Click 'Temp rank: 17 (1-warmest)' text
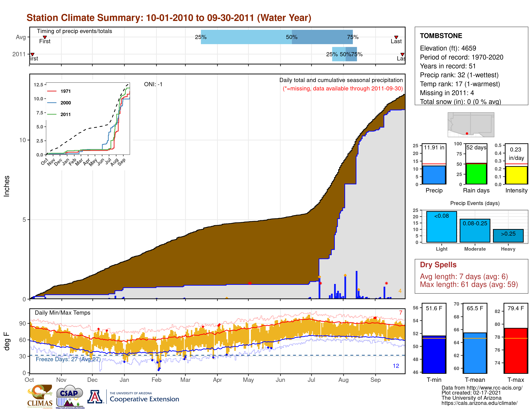The height and width of the screenshot is (411, 532). tap(460, 84)
